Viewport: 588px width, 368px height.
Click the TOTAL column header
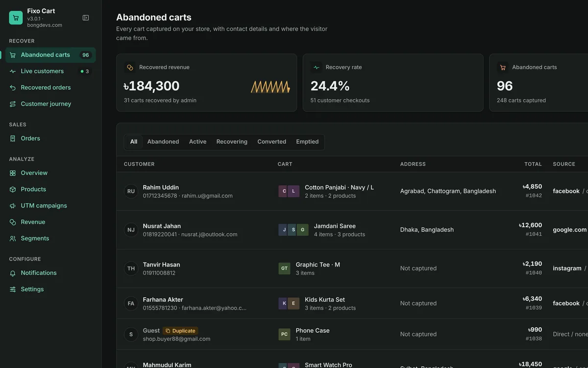tap(533, 164)
